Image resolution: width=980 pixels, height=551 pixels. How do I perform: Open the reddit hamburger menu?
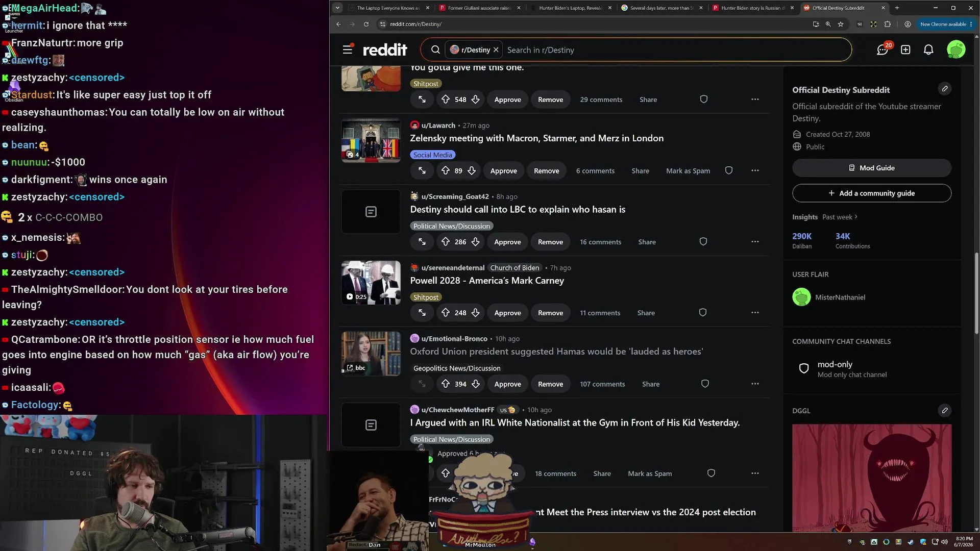click(348, 49)
